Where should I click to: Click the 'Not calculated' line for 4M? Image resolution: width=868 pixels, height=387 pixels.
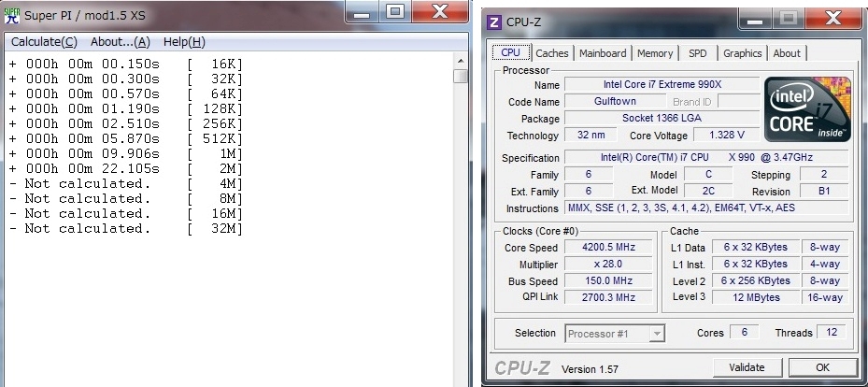[x=125, y=184]
